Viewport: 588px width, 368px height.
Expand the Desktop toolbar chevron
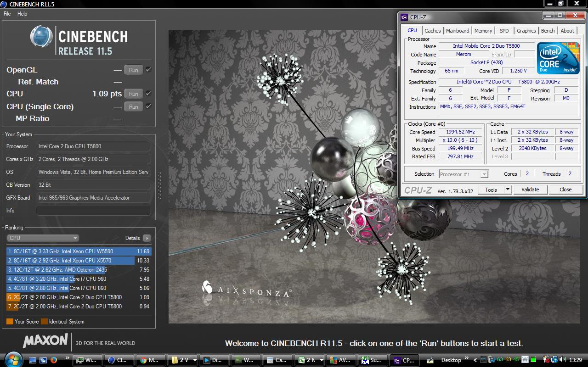[467, 358]
